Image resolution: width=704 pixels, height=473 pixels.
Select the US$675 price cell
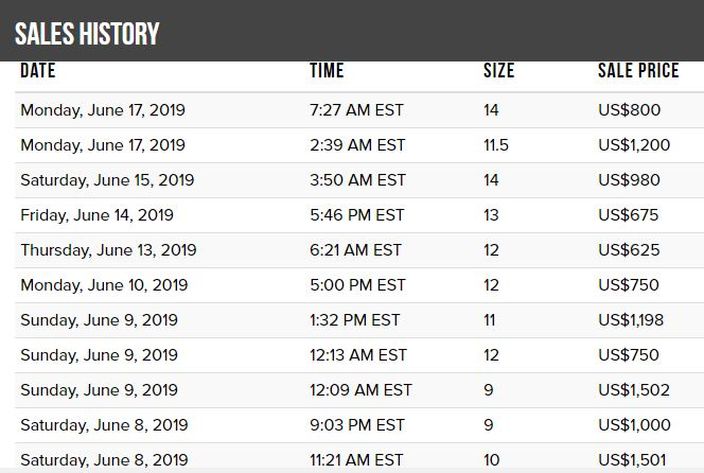[x=629, y=215]
